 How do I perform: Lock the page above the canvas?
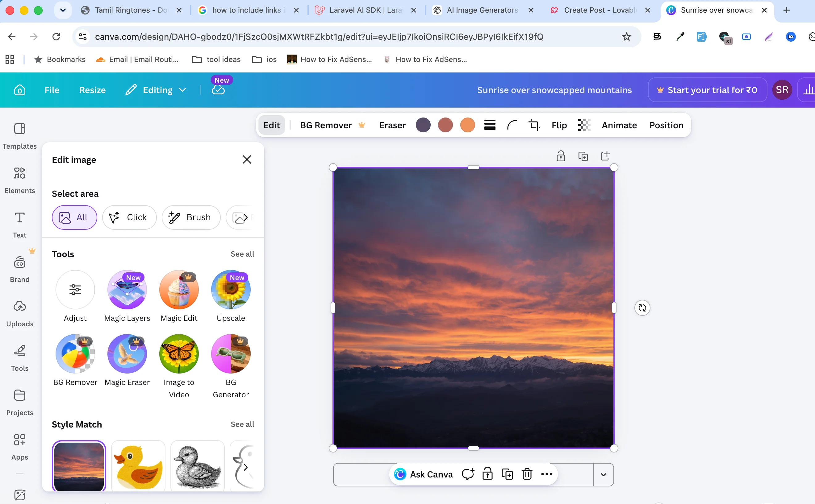coord(561,156)
